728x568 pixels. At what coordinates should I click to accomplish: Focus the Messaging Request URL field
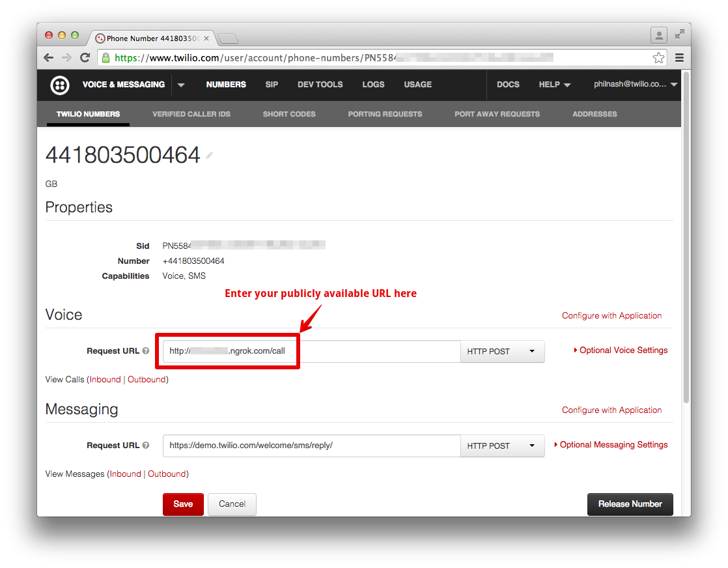click(x=311, y=446)
